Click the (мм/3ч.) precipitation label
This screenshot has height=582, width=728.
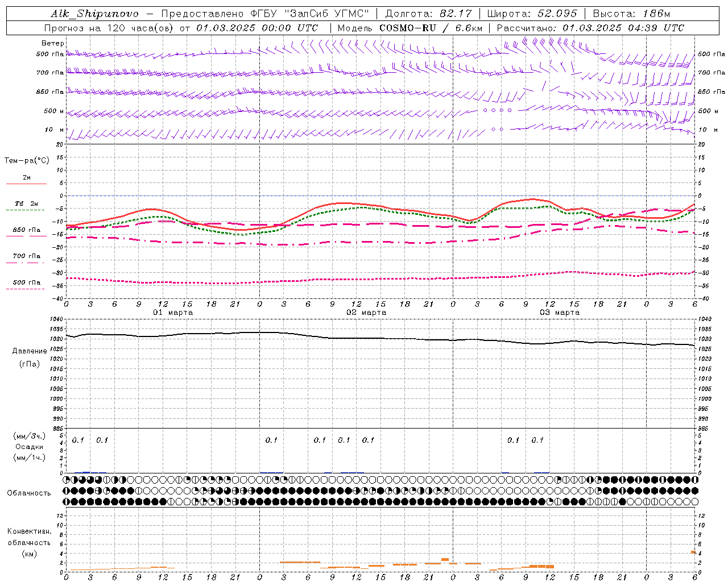30,436
